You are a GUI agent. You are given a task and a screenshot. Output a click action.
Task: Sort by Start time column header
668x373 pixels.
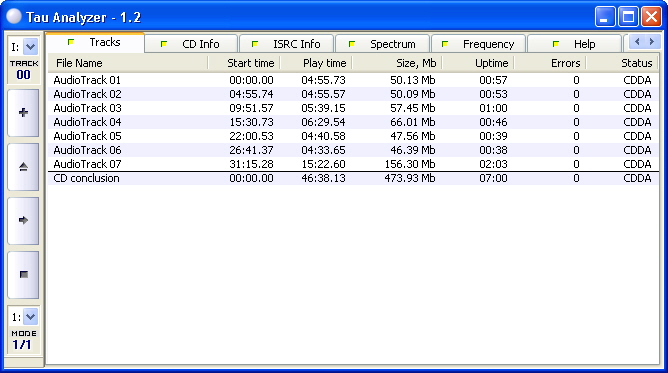click(244, 63)
